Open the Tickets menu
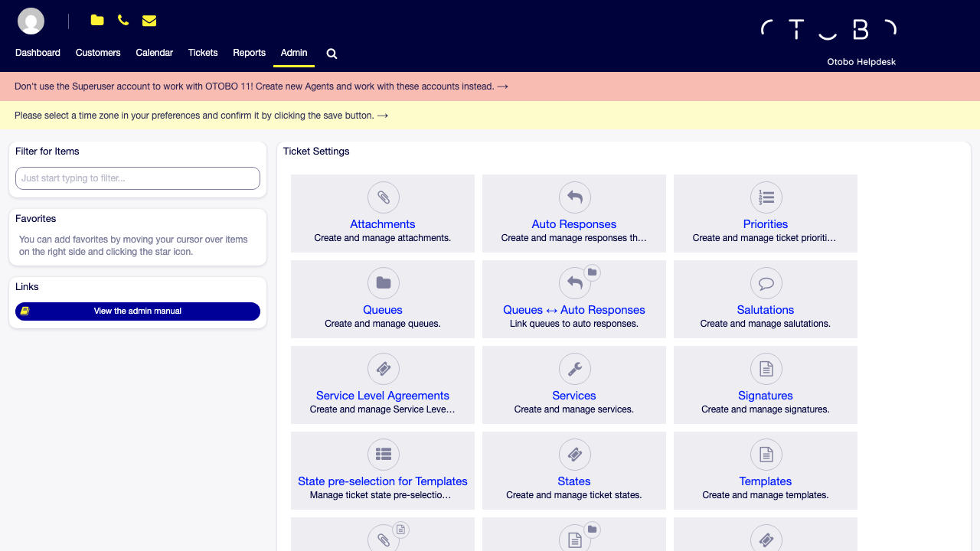The height and width of the screenshot is (551, 980). coord(203,53)
